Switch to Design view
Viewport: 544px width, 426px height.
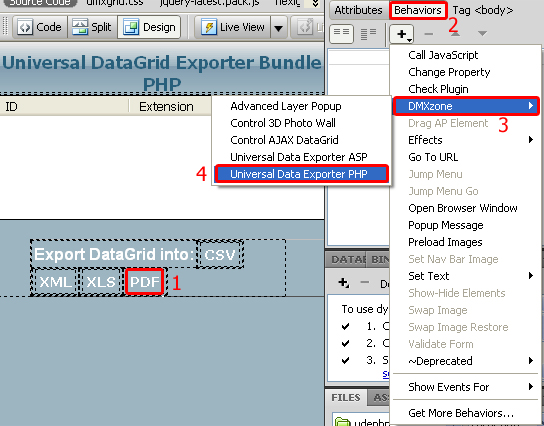tap(149, 27)
